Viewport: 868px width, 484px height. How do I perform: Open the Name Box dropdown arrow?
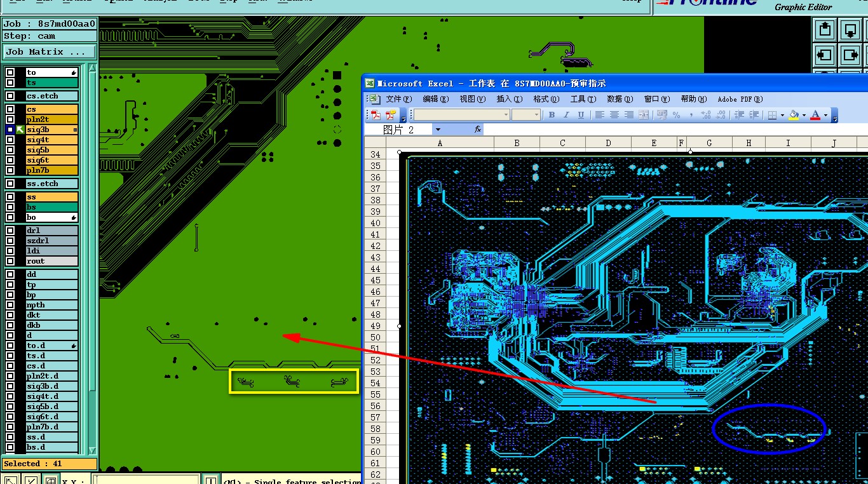click(x=437, y=129)
